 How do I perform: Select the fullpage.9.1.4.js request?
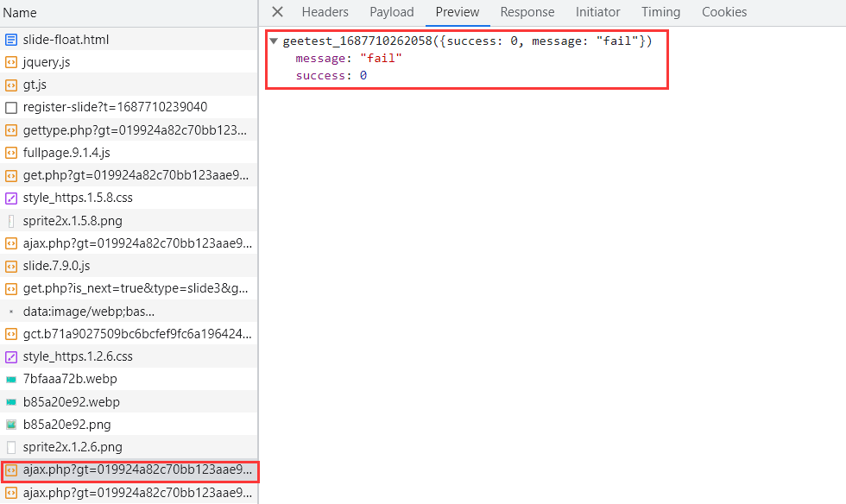[x=66, y=153]
